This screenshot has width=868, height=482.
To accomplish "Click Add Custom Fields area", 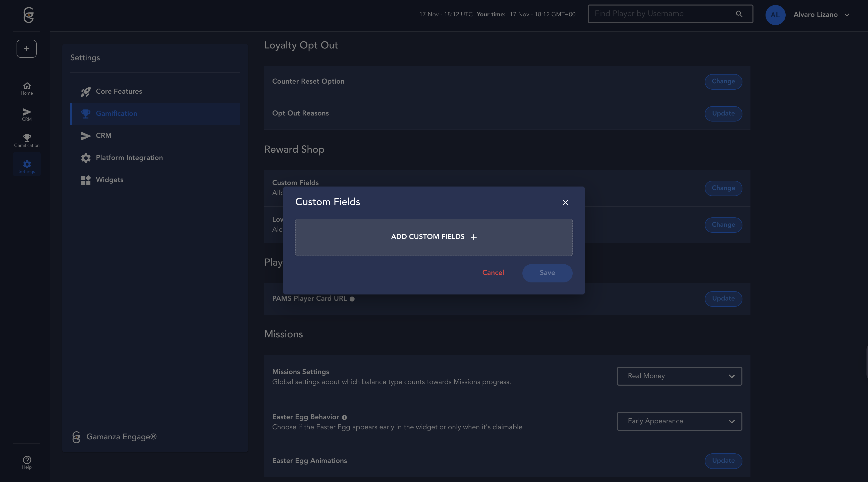I will pos(434,237).
